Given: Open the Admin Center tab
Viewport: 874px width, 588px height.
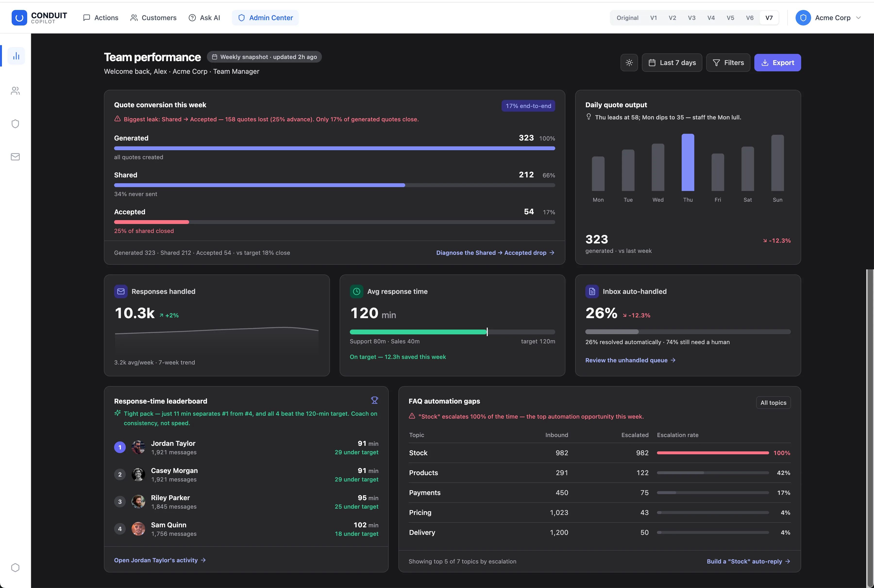Looking at the screenshot, I should (265, 18).
